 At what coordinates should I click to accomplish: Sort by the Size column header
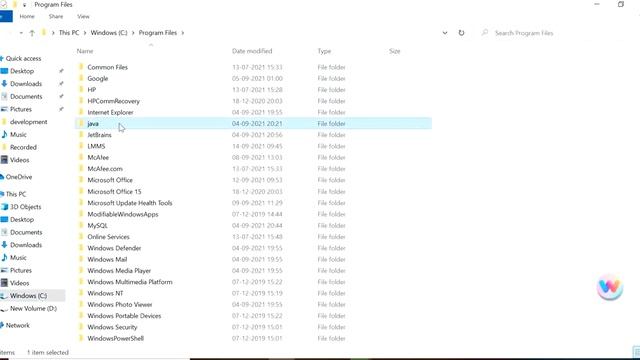coord(394,51)
